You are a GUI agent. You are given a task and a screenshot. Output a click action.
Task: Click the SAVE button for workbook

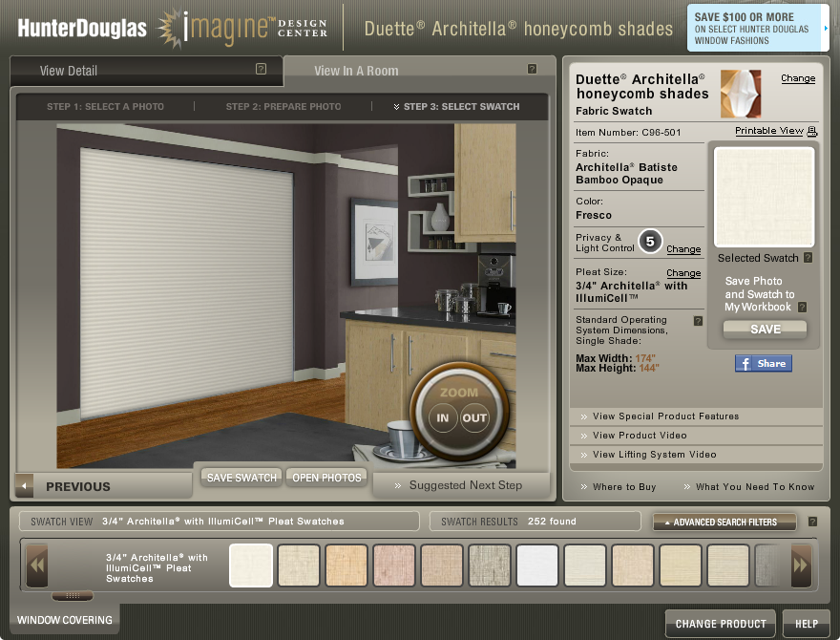click(x=765, y=330)
